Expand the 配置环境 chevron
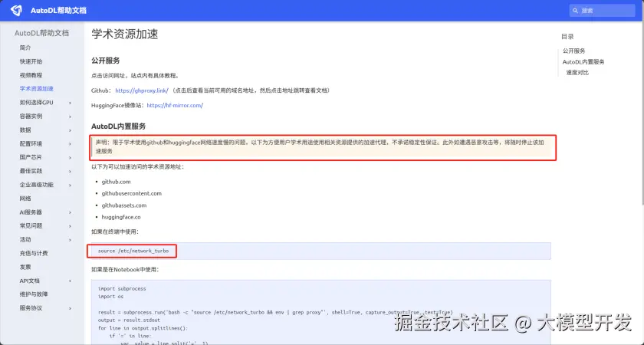The image size is (644, 345). point(70,144)
